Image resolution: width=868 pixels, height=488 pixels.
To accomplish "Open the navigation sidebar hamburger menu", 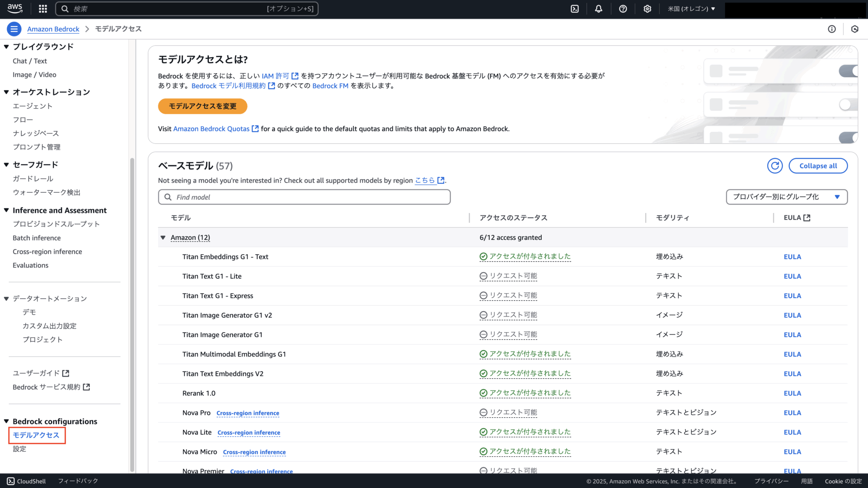I will [x=14, y=29].
